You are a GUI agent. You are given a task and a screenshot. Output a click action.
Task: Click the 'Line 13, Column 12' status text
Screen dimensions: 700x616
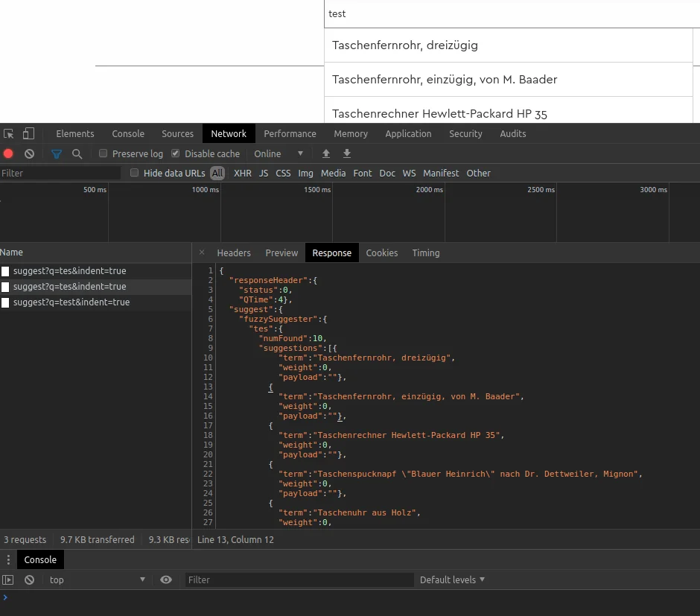[235, 540]
